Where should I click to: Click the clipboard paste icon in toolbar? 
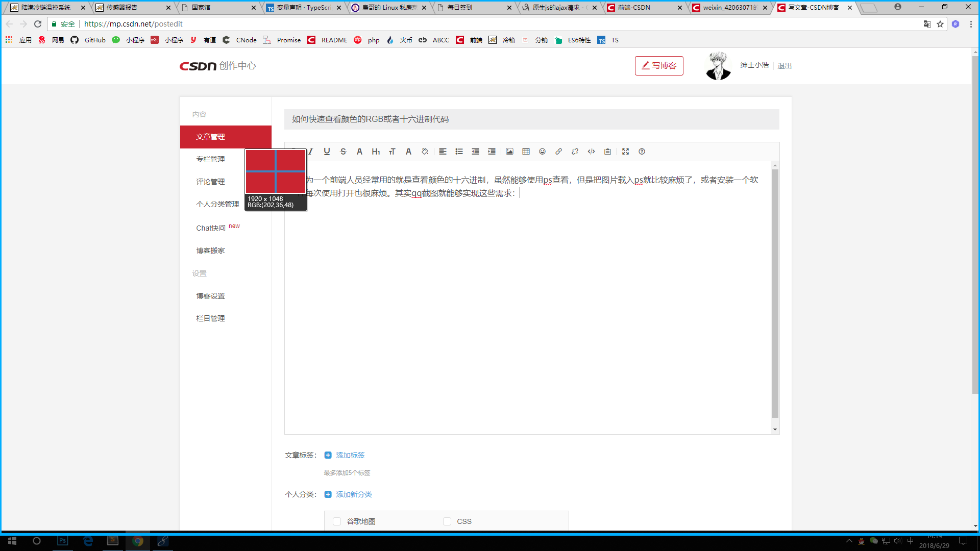607,152
